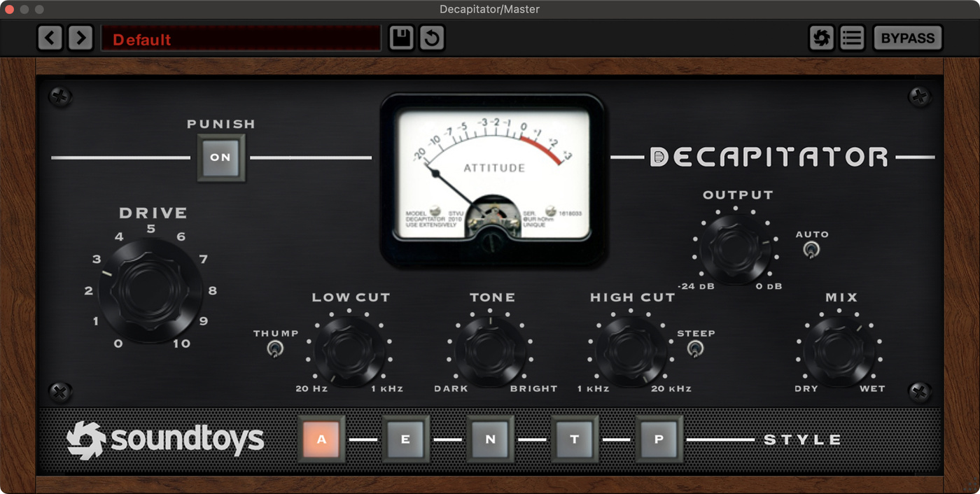Flip the THUMP switch

tap(275, 349)
